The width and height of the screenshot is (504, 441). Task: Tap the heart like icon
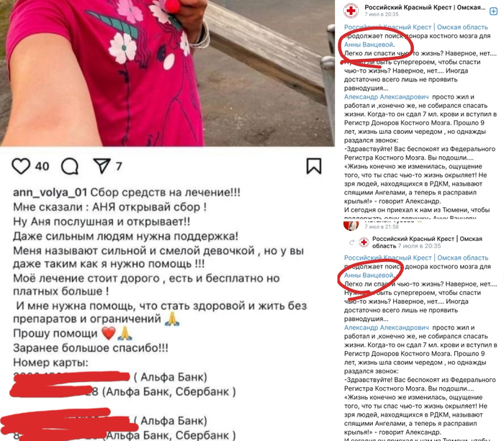pos(21,166)
